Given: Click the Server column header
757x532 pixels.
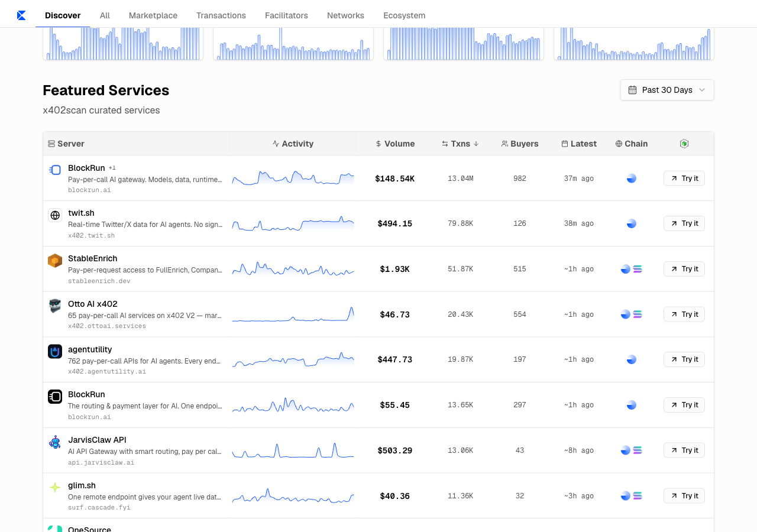Looking at the screenshot, I should (x=66, y=144).
